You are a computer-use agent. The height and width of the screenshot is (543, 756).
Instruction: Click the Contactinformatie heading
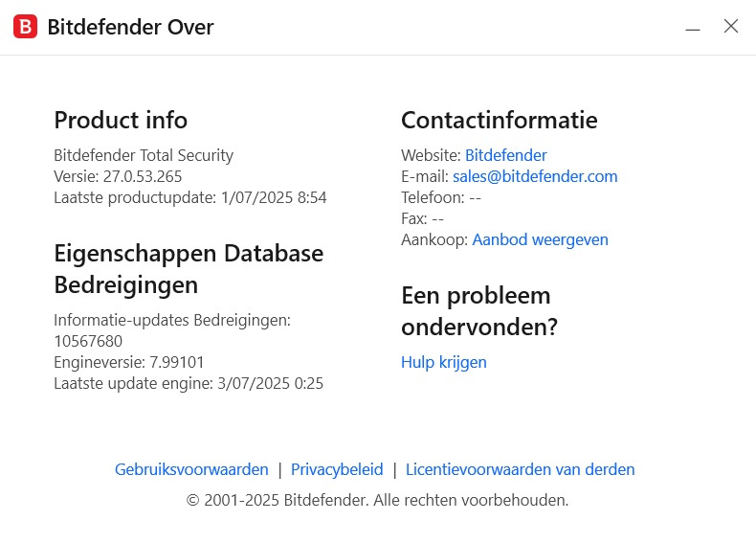pos(499,120)
